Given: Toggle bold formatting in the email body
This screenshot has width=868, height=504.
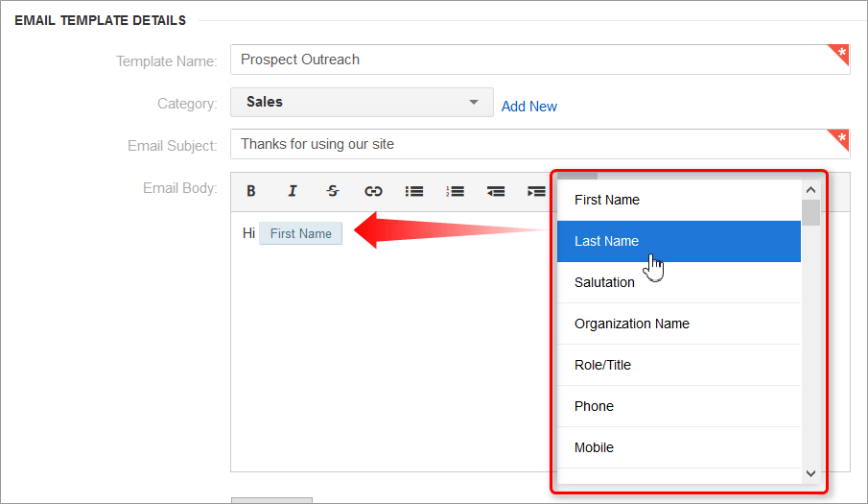Looking at the screenshot, I should (250, 191).
